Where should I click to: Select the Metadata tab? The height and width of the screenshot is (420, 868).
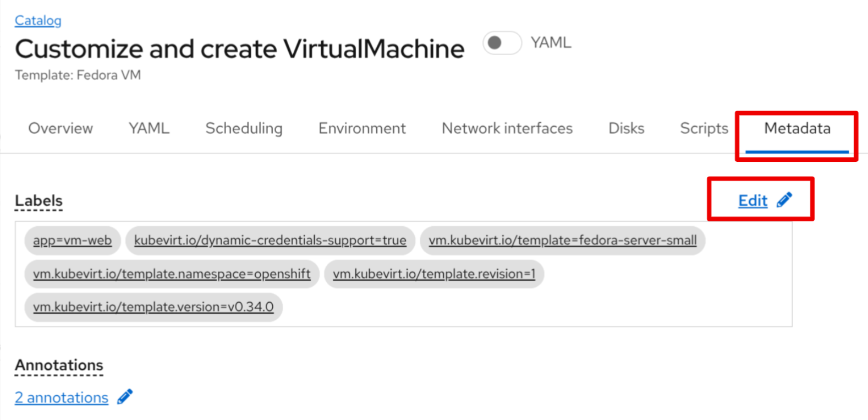[796, 128]
